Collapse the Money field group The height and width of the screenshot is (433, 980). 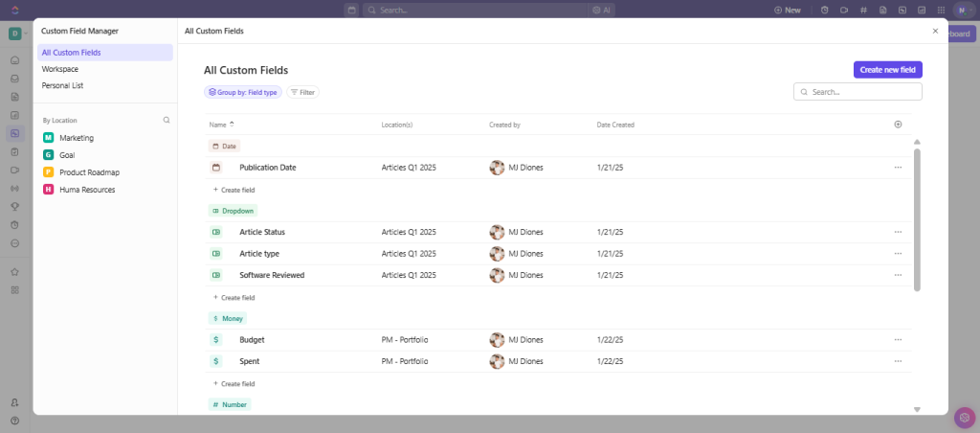tap(228, 318)
